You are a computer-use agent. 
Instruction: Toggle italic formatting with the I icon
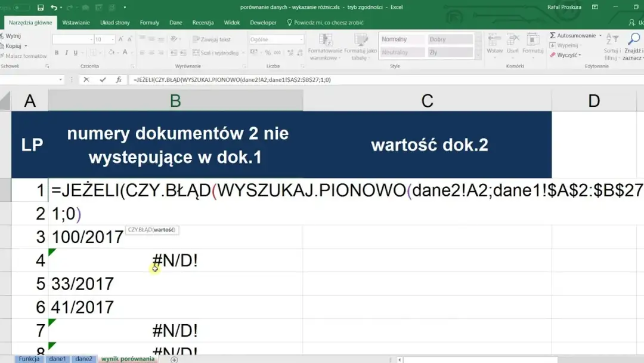(66, 53)
